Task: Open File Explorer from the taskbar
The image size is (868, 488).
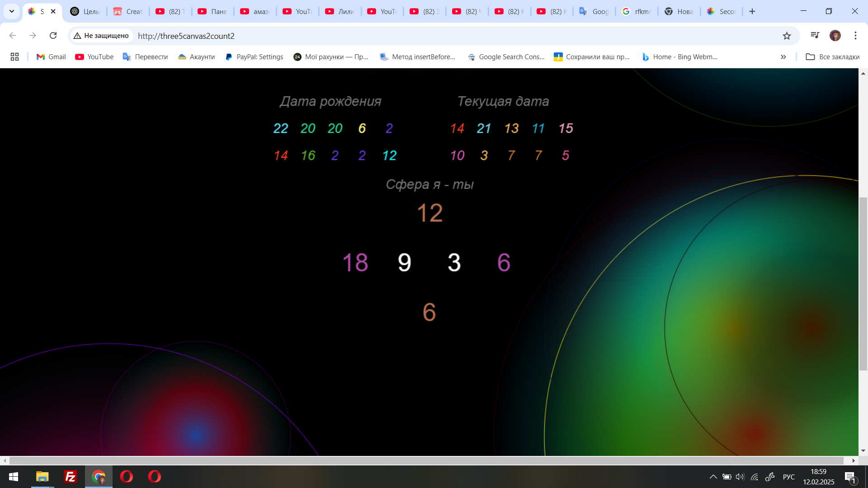Action: (x=42, y=477)
